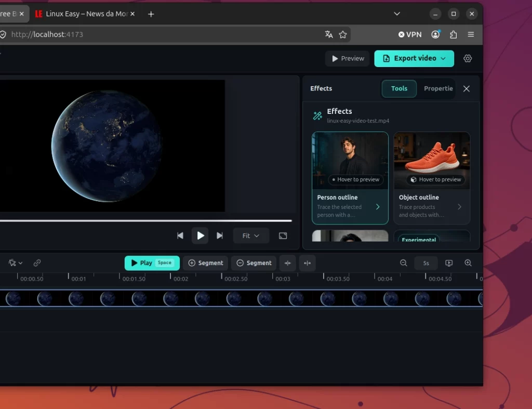Bookmark this page with the star icon
Image resolution: width=532 pixels, height=409 pixels.
point(343,34)
